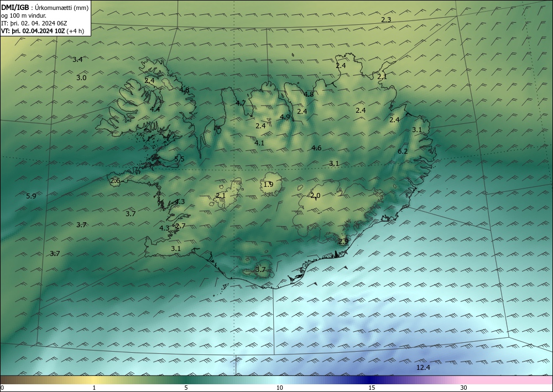Click the color scale label 0
The image size is (553, 392).
2,388
